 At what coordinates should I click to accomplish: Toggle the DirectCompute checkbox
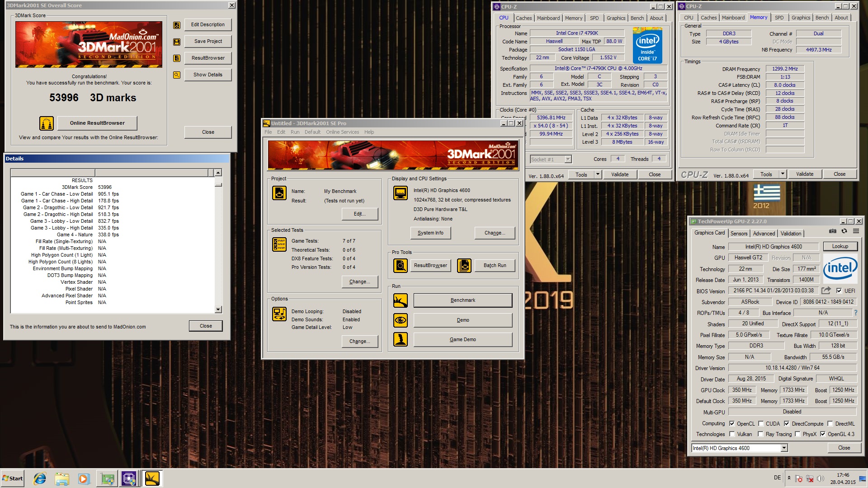[787, 423]
